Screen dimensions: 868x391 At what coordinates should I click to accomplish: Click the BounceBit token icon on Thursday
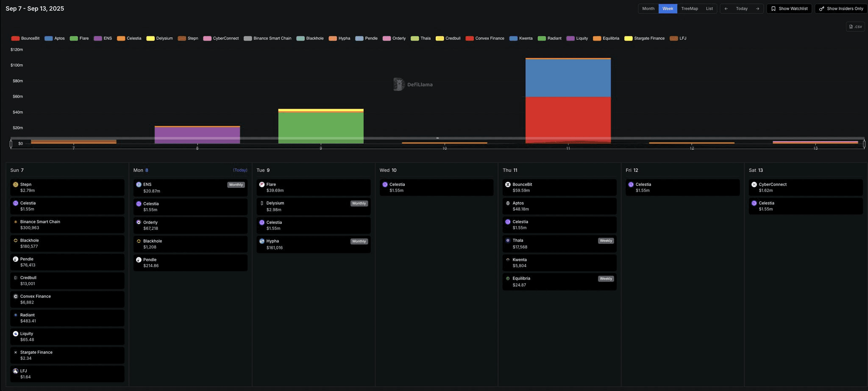508,184
